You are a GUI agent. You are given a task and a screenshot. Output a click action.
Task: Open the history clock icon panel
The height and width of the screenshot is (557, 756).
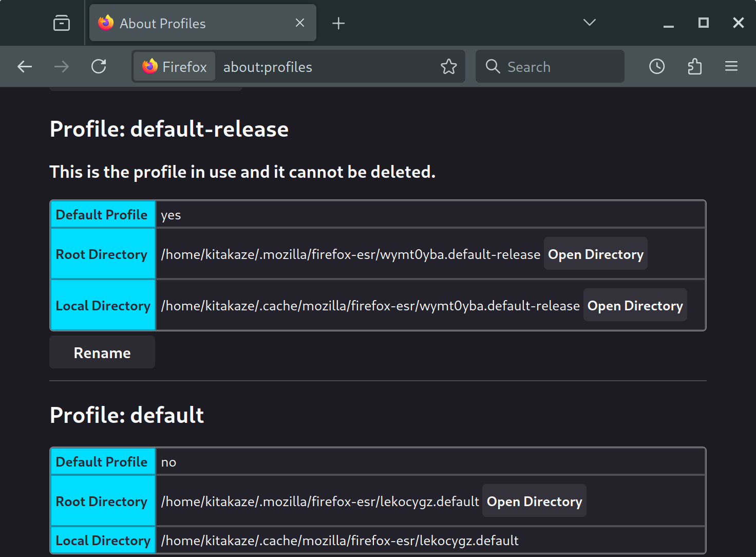pos(657,66)
